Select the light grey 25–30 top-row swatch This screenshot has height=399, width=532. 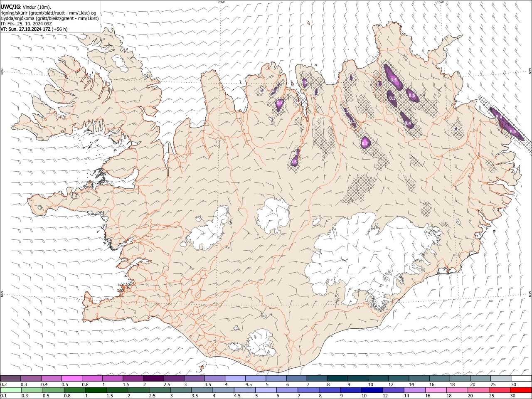[x=500, y=378]
